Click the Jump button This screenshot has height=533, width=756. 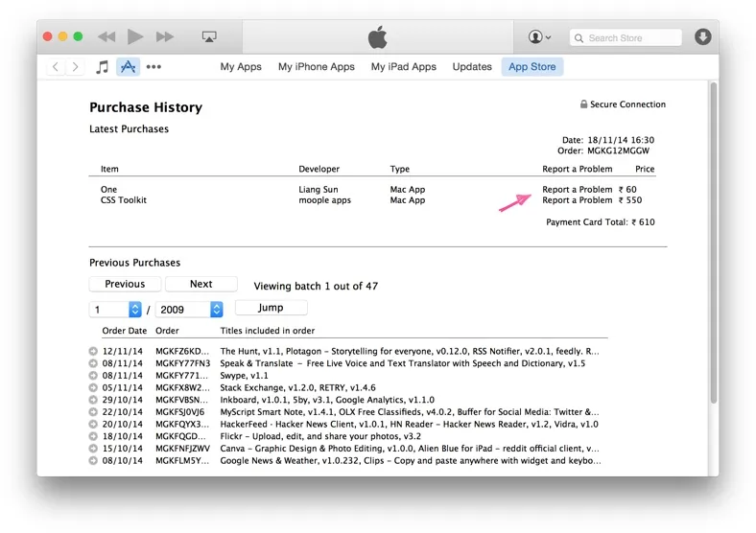tap(271, 308)
